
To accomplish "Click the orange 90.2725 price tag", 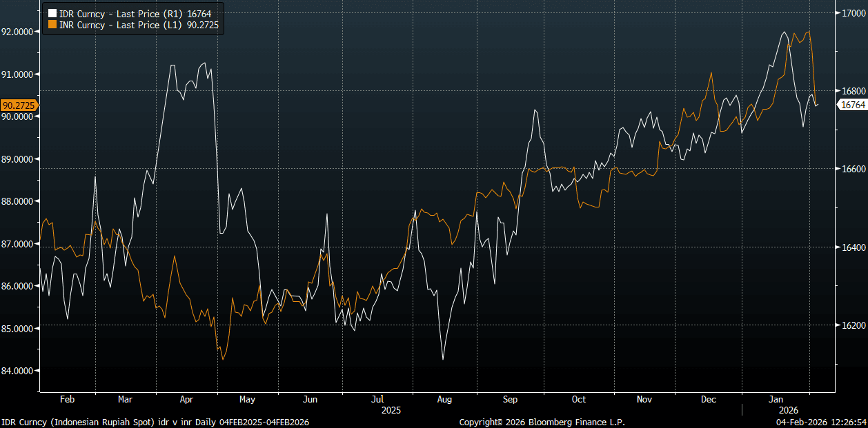I will pos(19,105).
